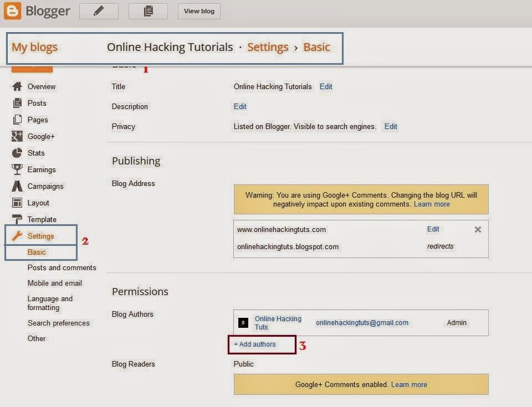Open the Layout section

[x=38, y=203]
